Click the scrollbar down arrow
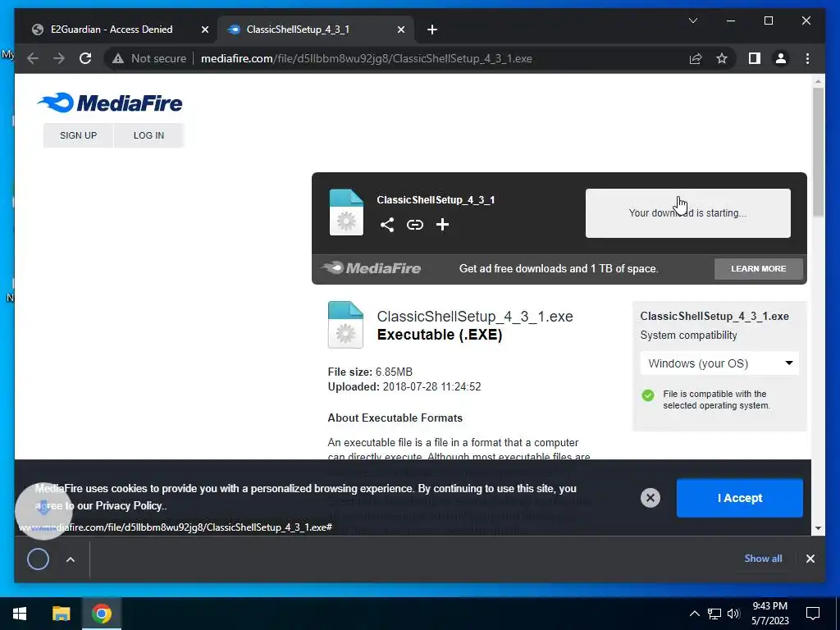The width and height of the screenshot is (840, 630). [818, 528]
